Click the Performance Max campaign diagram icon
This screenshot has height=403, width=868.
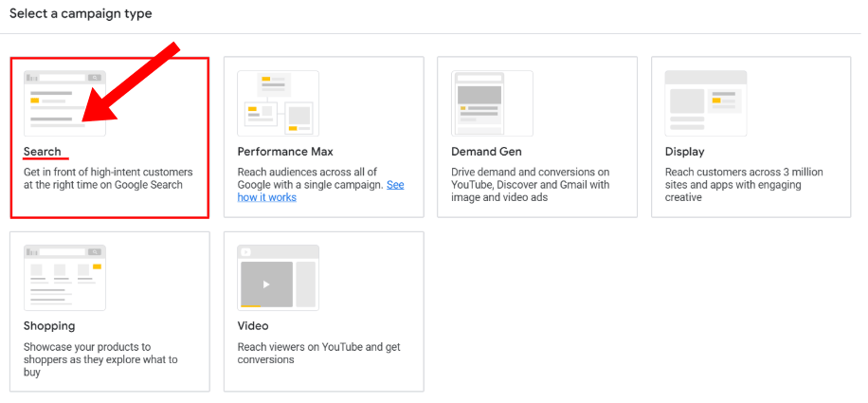(x=278, y=102)
